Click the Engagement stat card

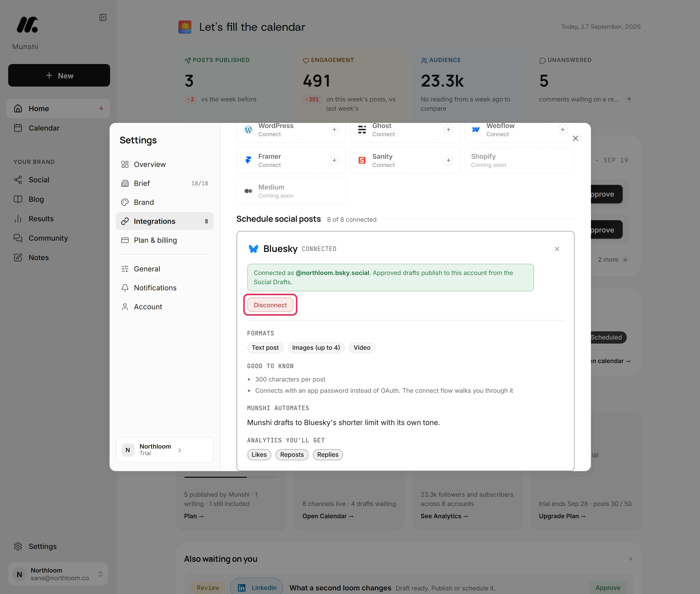349,86
